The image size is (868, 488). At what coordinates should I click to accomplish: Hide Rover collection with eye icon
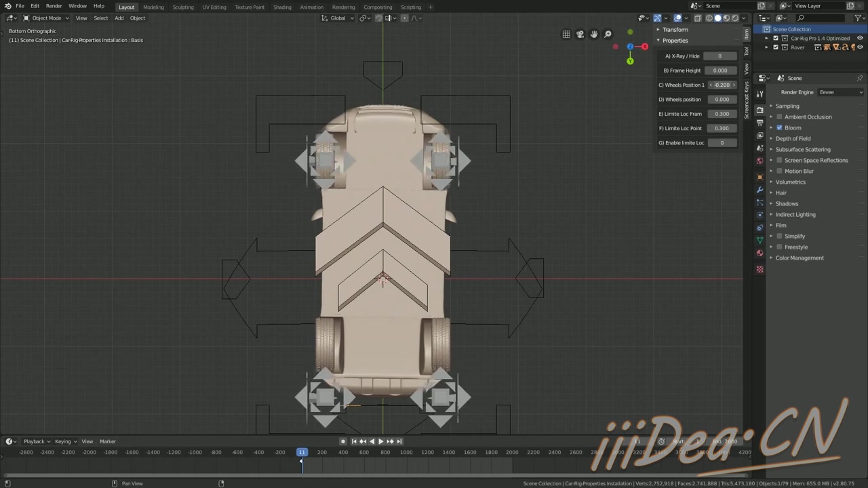860,47
